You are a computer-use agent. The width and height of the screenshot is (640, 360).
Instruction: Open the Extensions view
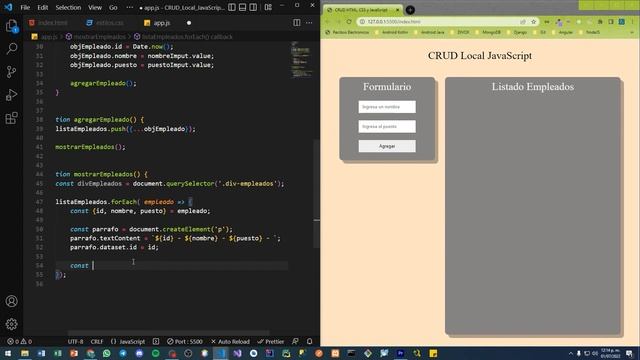11,118
